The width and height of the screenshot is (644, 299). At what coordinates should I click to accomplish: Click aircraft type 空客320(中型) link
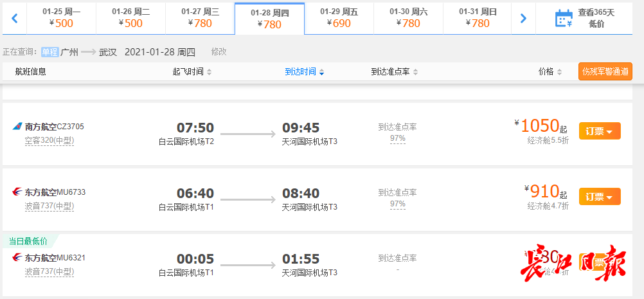coord(49,140)
